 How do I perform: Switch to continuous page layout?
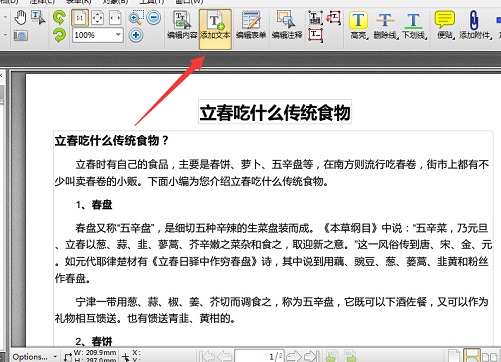pos(472,356)
